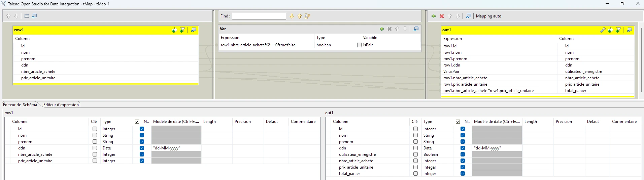Screen dimensions: 644x180
Task: Remove selected output table with the red X
Action: [x=442, y=16]
